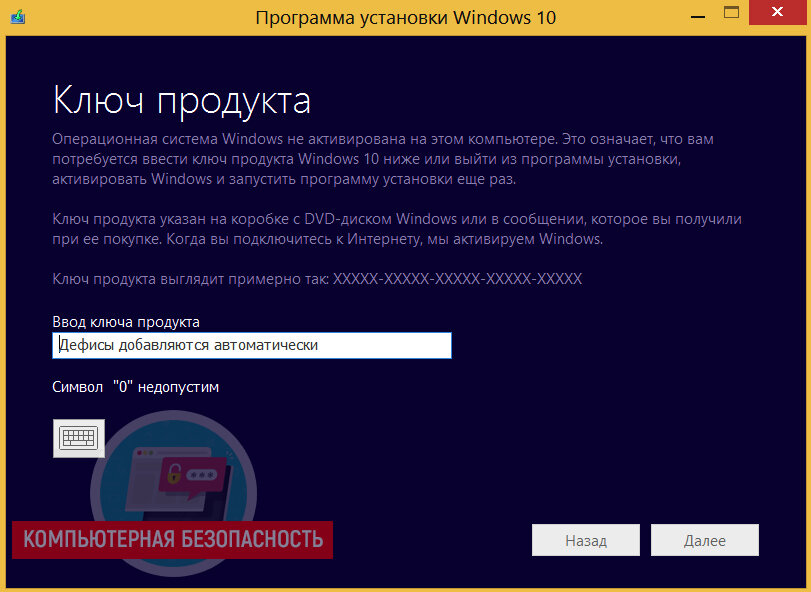Image resolution: width=811 pixels, height=592 pixels.
Task: Close the Windows 10 setup window
Action: (777, 12)
